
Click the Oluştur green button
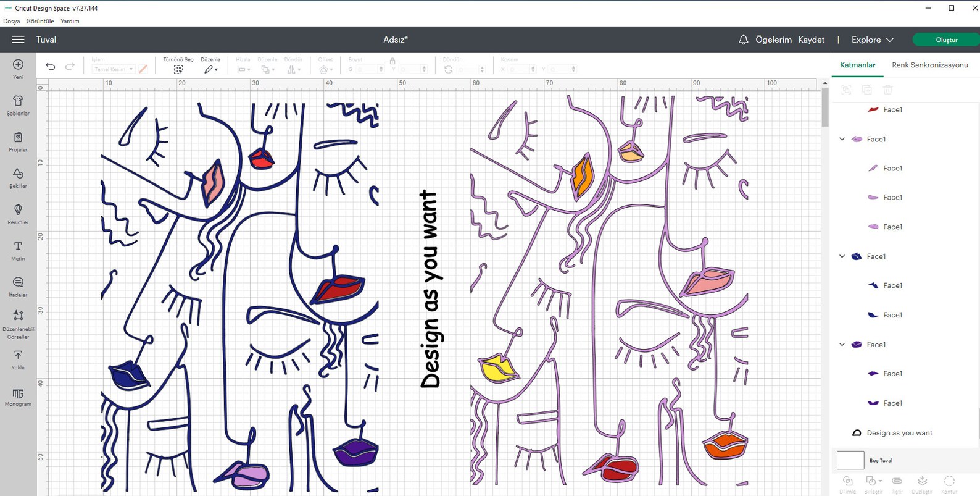point(946,40)
